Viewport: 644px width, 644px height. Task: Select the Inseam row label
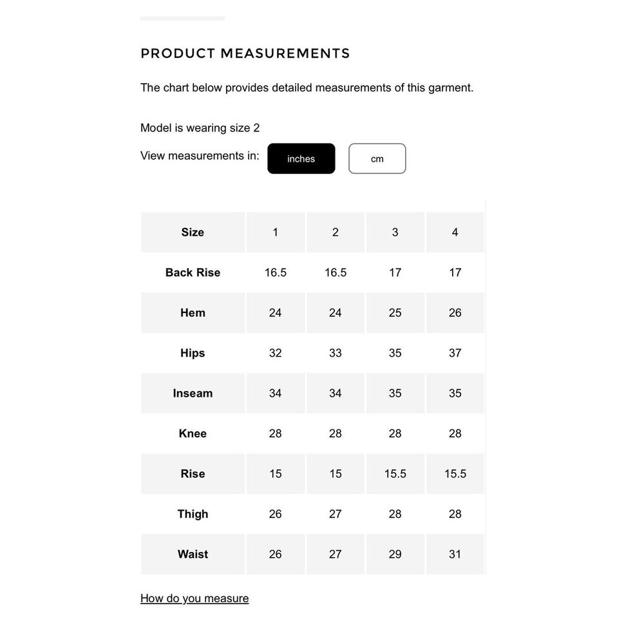pos(193,393)
